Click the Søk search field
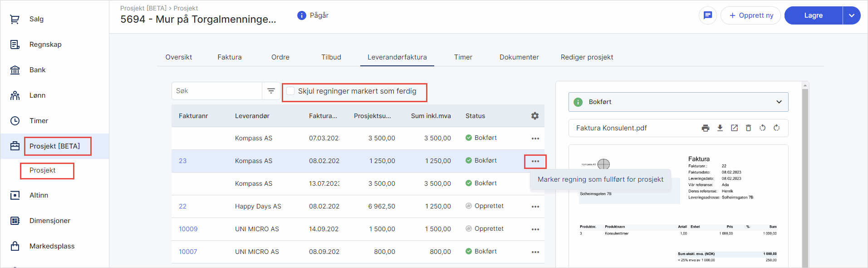Viewport: 868px width, 268px height. [x=217, y=91]
